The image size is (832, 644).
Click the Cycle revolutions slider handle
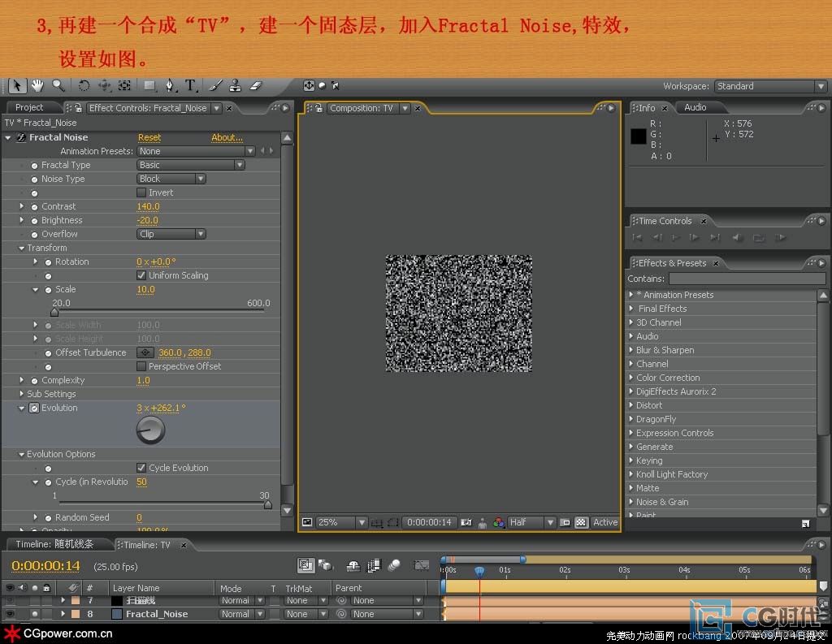pyautogui.click(x=268, y=504)
